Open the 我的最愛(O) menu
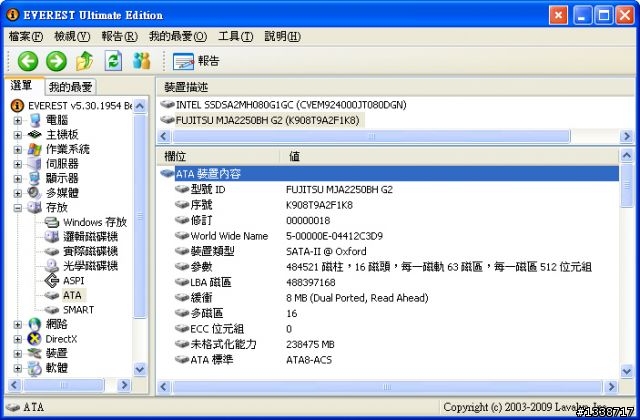Viewport: 640px width, 420px height. click(178, 36)
